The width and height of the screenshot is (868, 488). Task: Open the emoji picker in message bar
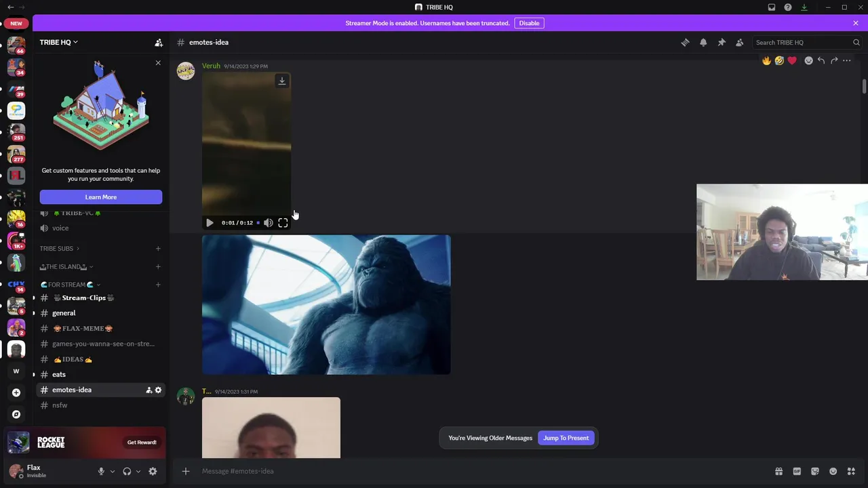coord(833,471)
